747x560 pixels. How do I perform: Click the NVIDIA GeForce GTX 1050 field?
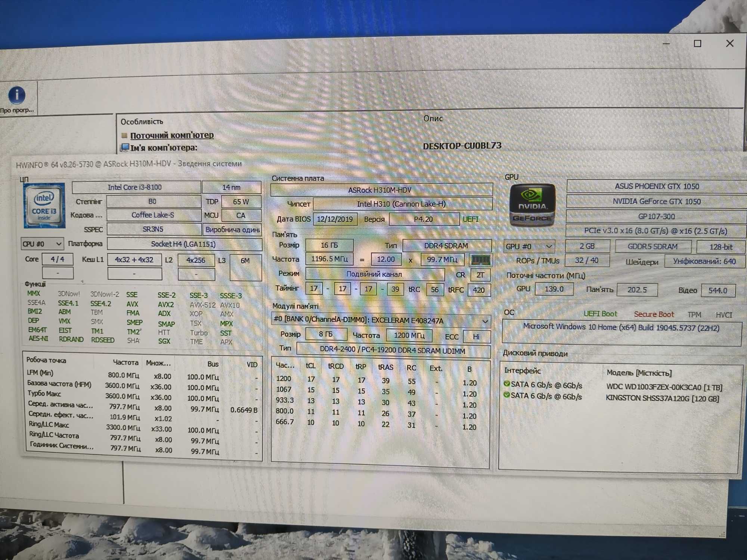click(657, 202)
